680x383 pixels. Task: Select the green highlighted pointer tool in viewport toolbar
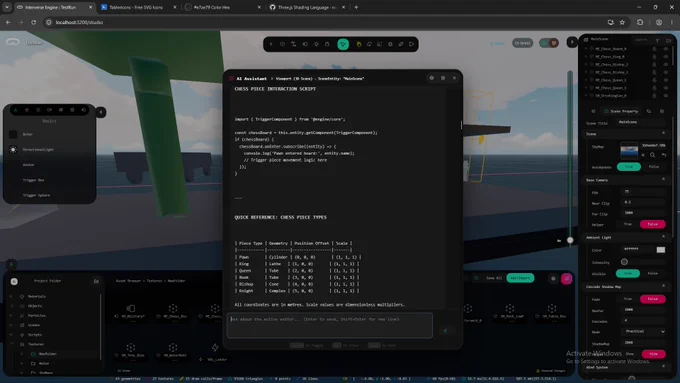[x=343, y=44]
